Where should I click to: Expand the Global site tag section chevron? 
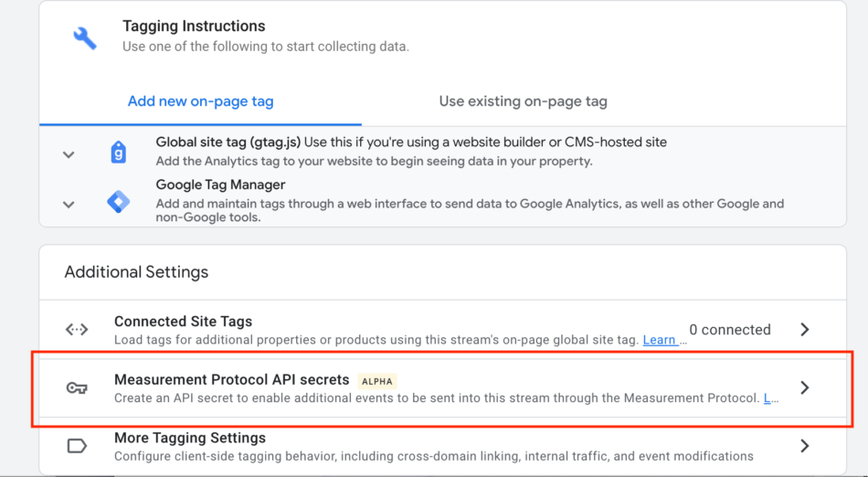point(69,155)
